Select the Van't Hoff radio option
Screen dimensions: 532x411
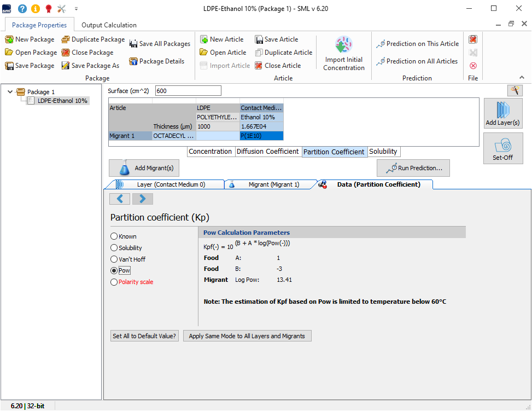click(x=114, y=259)
